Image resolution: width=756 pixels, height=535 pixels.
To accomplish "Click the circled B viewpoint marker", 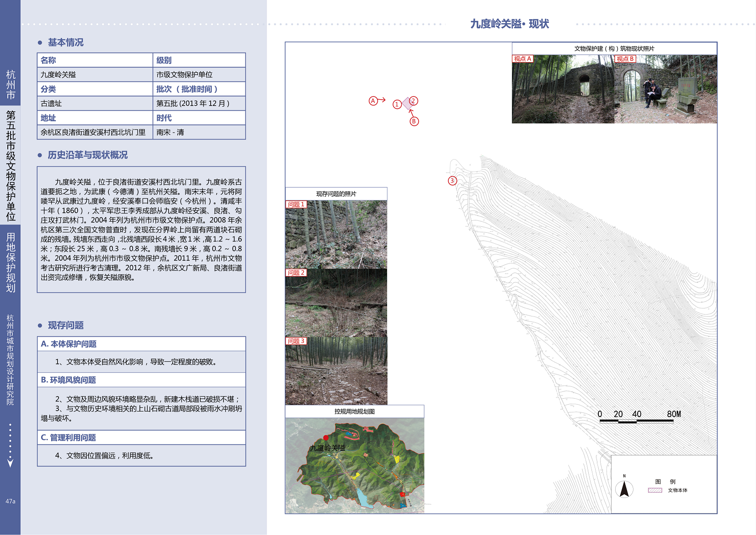I will (414, 121).
